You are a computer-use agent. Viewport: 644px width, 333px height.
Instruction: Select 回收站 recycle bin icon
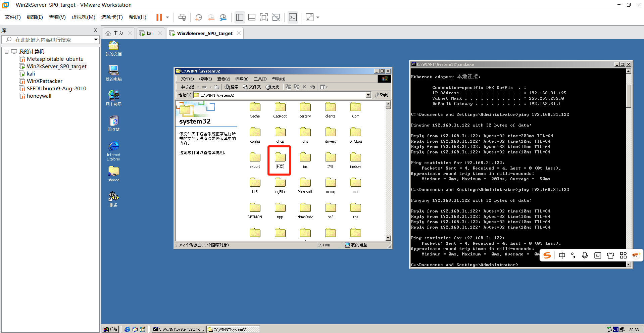tap(113, 123)
